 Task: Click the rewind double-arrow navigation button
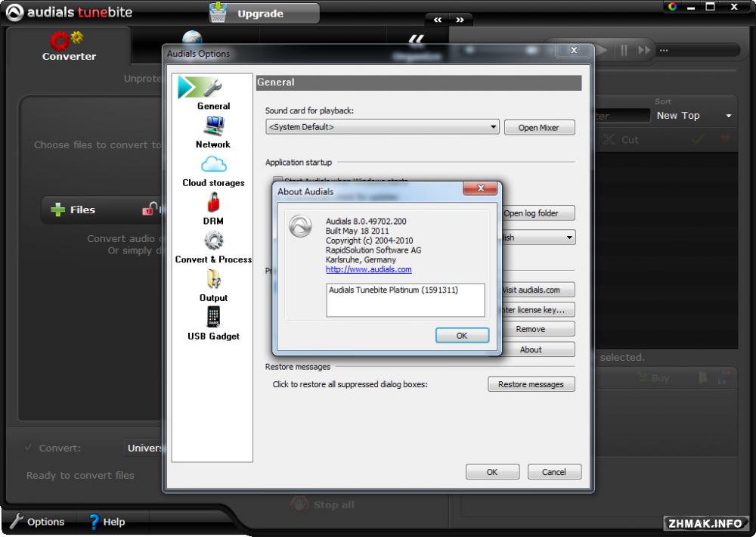(438, 20)
